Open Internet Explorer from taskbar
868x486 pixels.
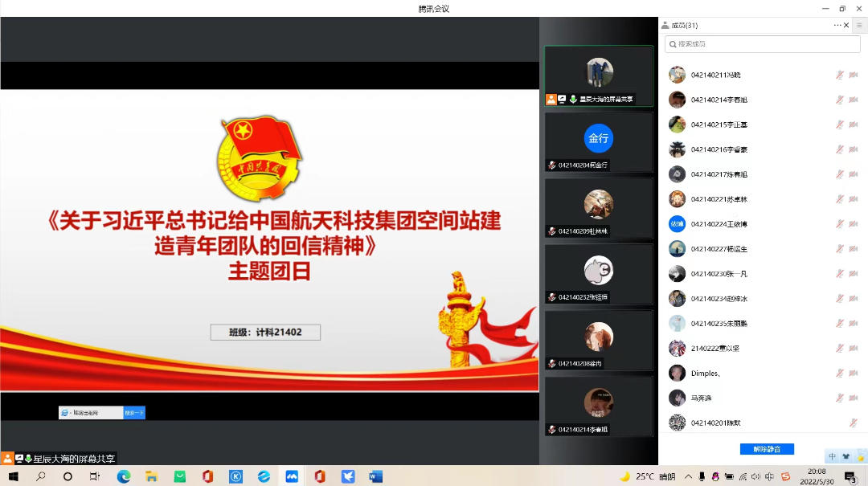(264, 476)
